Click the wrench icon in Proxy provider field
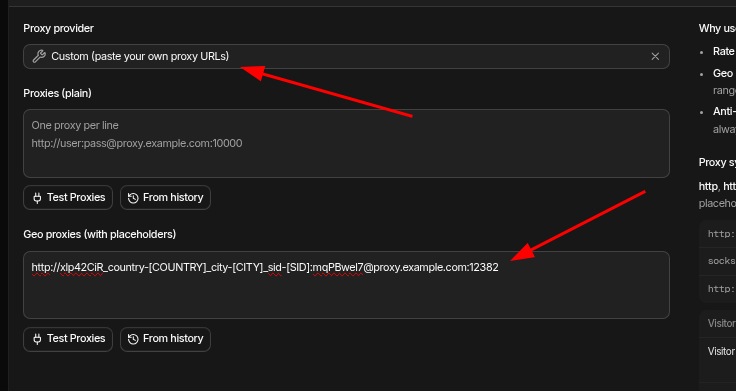The image size is (736, 391). [38, 56]
